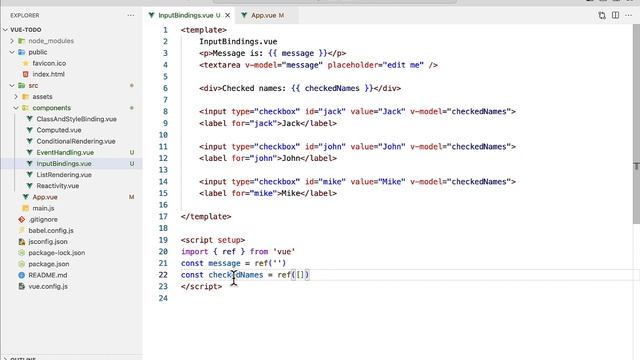640x360 pixels.
Task: Place cursor on 'checkedNames' in line 22
Action: [x=236, y=275]
